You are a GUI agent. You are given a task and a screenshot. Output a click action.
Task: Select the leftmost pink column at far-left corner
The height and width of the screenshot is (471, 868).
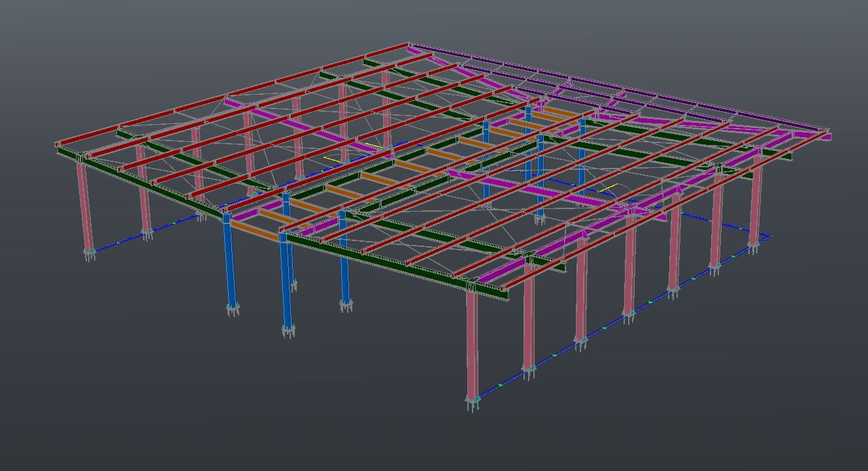tap(84, 204)
